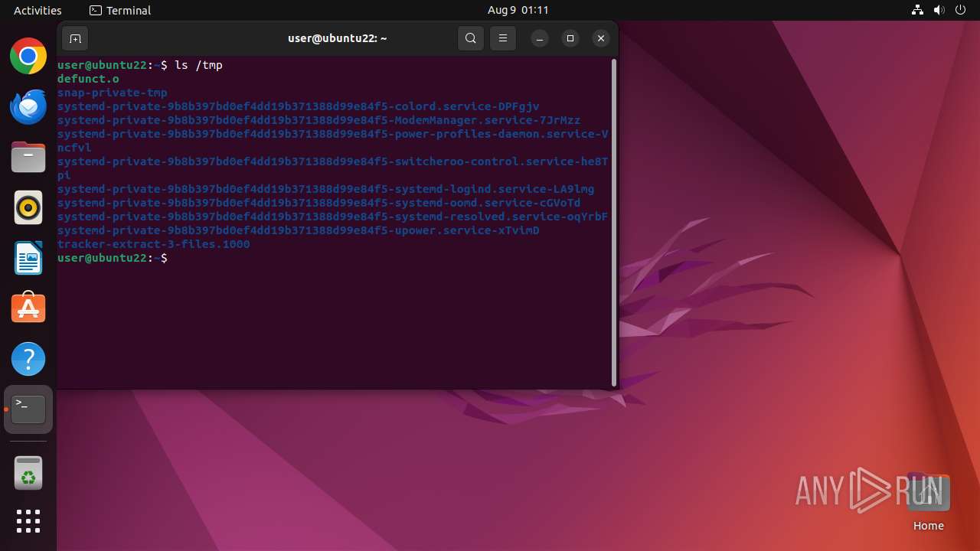The height and width of the screenshot is (551, 980).
Task: Click the colord.service-DPFgjv line
Action: (299, 106)
